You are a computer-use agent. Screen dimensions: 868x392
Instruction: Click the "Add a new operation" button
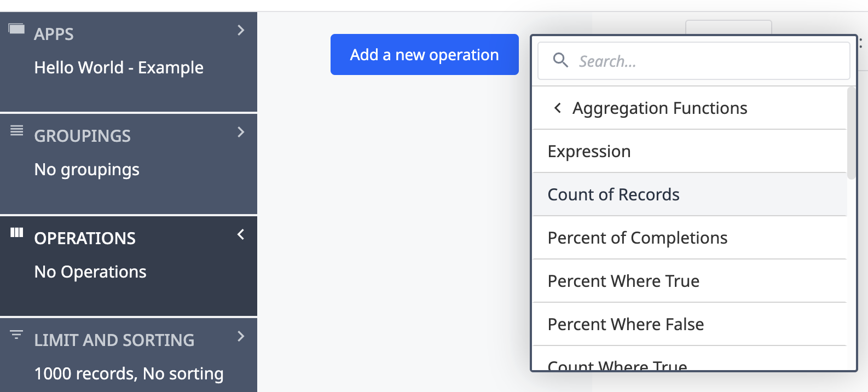(x=424, y=54)
